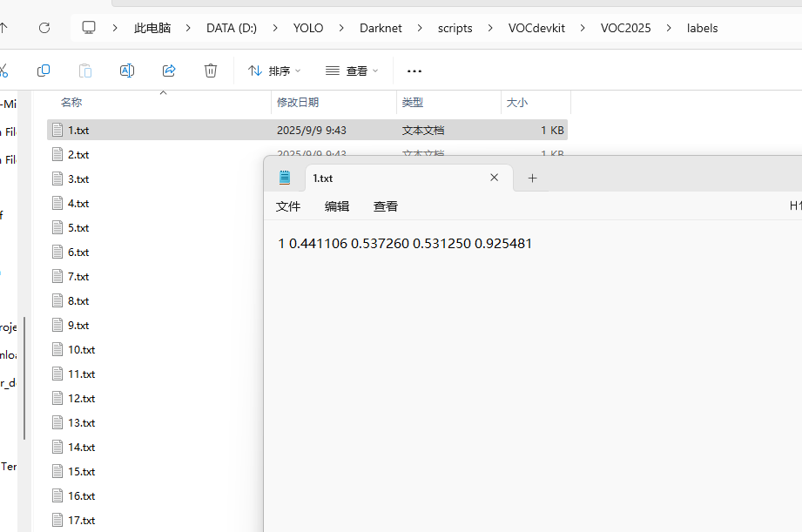Click the file icon of 5.txt
Image resolution: width=802 pixels, height=532 pixels.
point(57,227)
